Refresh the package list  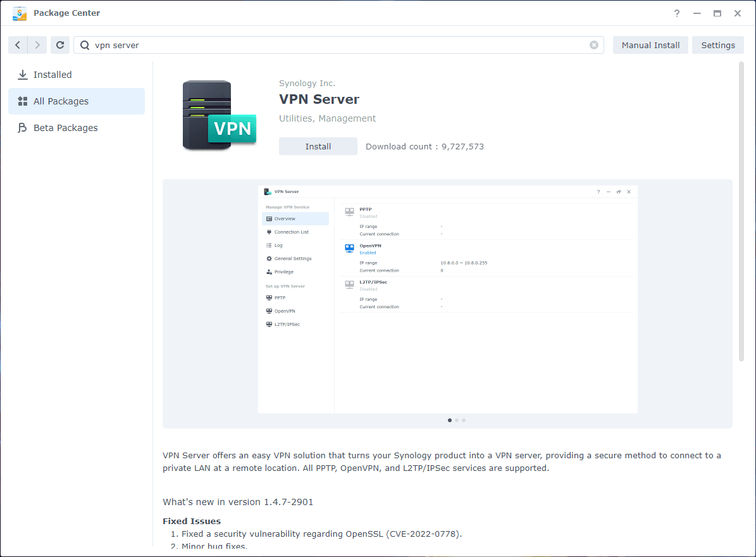60,45
